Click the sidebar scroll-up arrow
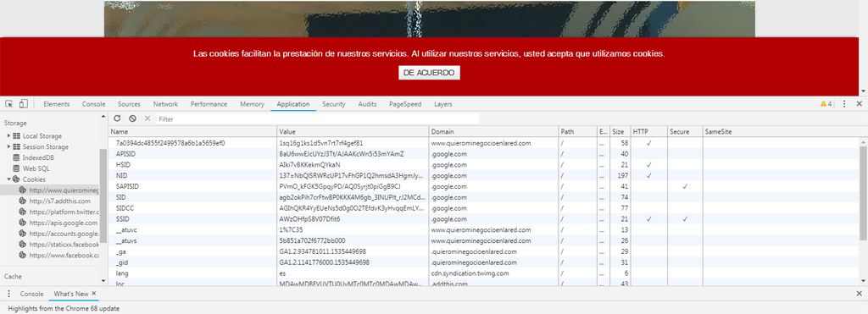868x314 pixels. pyautogui.click(x=103, y=117)
